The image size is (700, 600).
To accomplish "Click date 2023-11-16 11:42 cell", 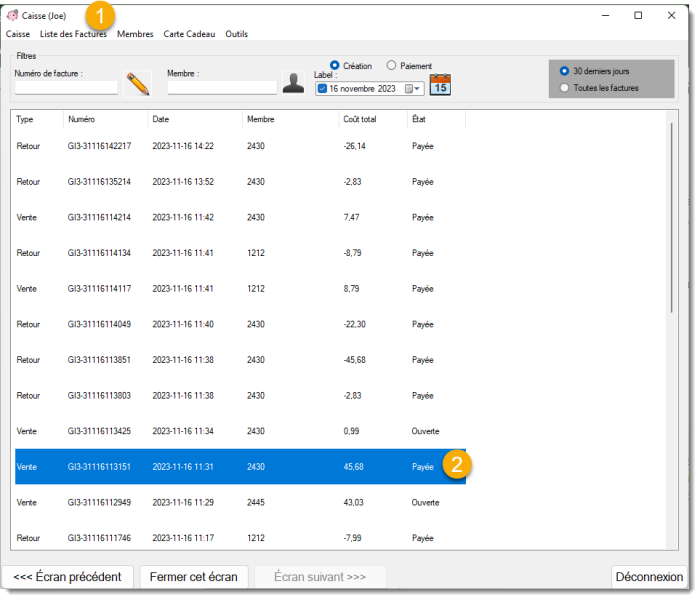I will click(x=183, y=217).
